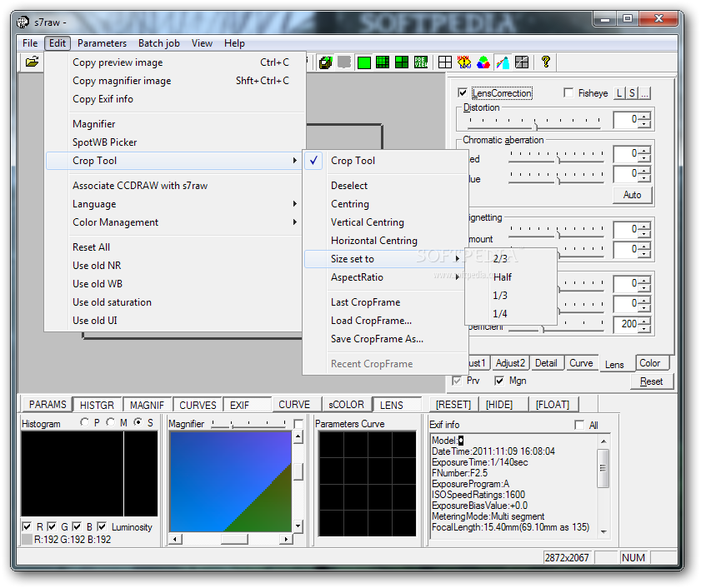Toggle the Mgn checkbox
This screenshot has height=588, width=701.
[x=499, y=381]
